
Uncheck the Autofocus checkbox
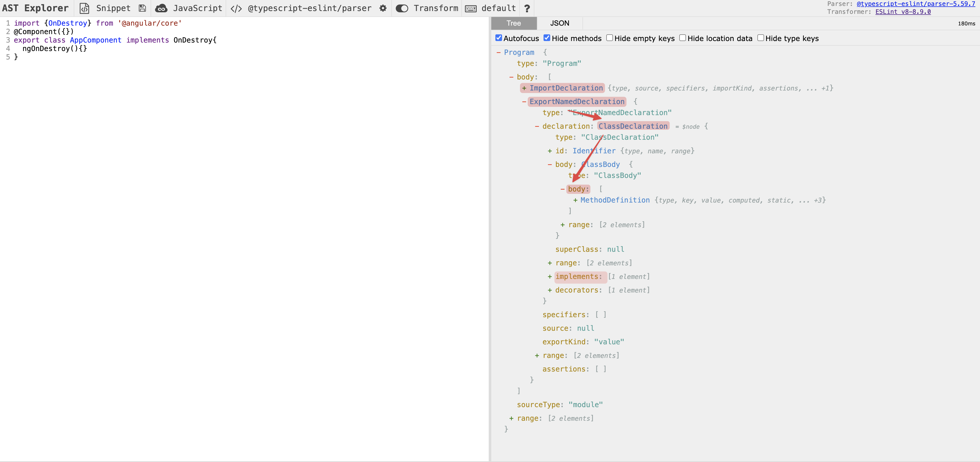[x=498, y=38]
